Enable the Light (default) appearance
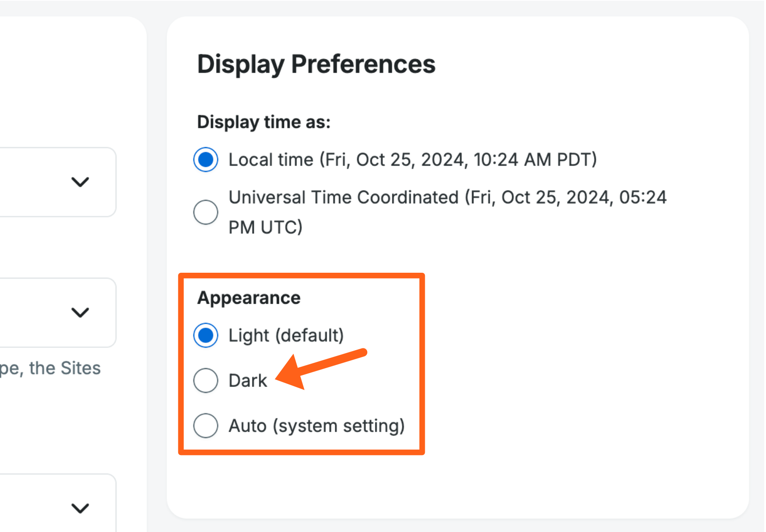Viewport: 766px width, 532px height. click(206, 335)
